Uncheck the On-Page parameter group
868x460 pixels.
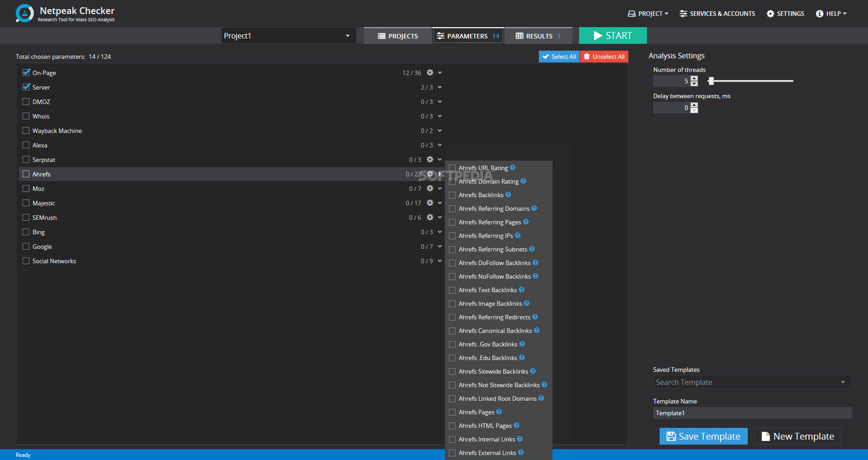(26, 72)
